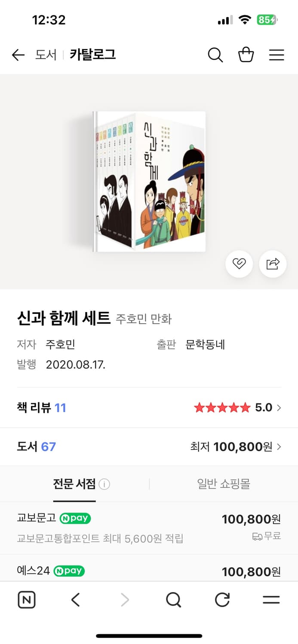This screenshot has height=644, width=298.
Task: Navigate back using the left arrow
Action: coord(18,55)
